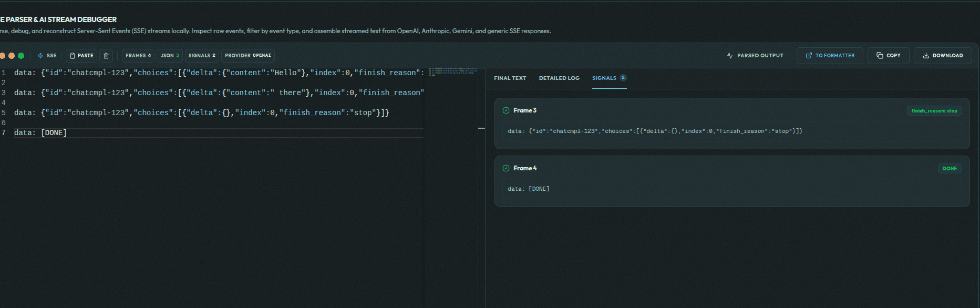Click the SSE PARSER & AI STREAM DEBUGGER title
Screen dimensions: 980x308
(x=58, y=19)
